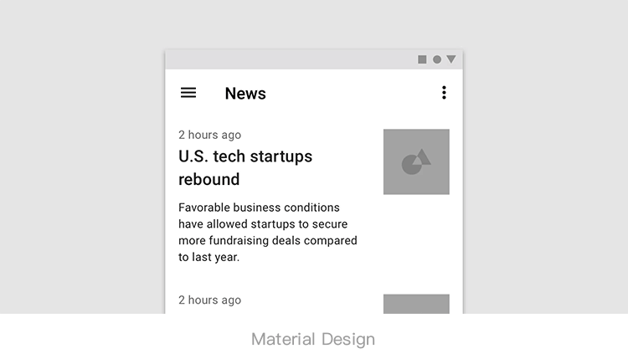The height and width of the screenshot is (364, 628).
Task: Click the "Favorable business conditions" summary line
Action: coord(259,208)
